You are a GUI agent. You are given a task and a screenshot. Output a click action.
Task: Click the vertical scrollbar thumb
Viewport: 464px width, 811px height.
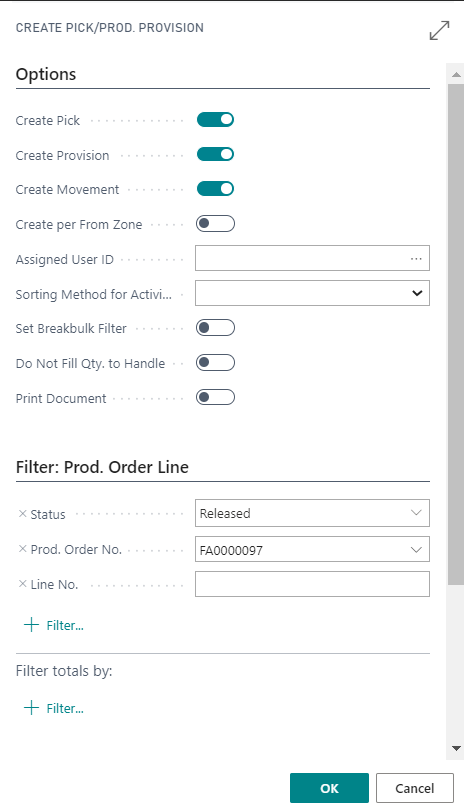tap(456, 334)
